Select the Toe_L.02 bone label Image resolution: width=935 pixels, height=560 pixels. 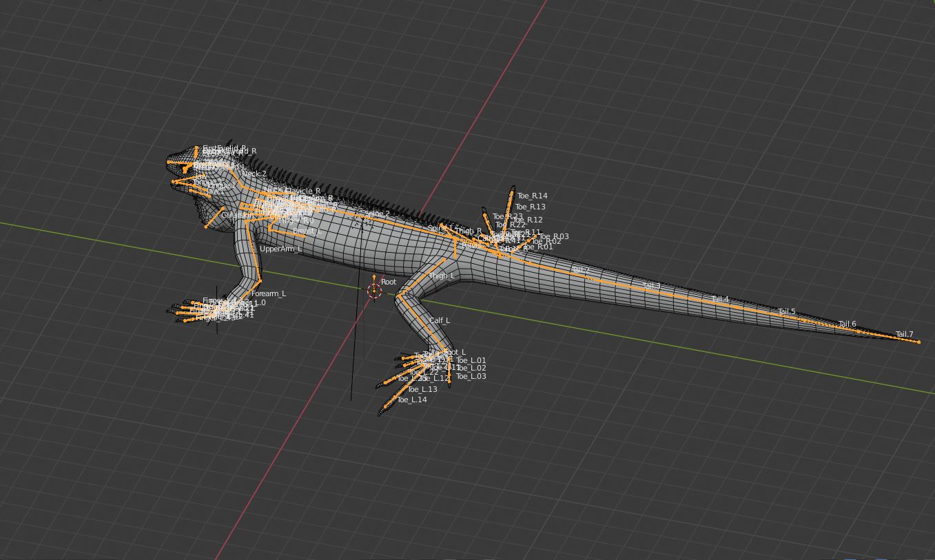click(471, 368)
